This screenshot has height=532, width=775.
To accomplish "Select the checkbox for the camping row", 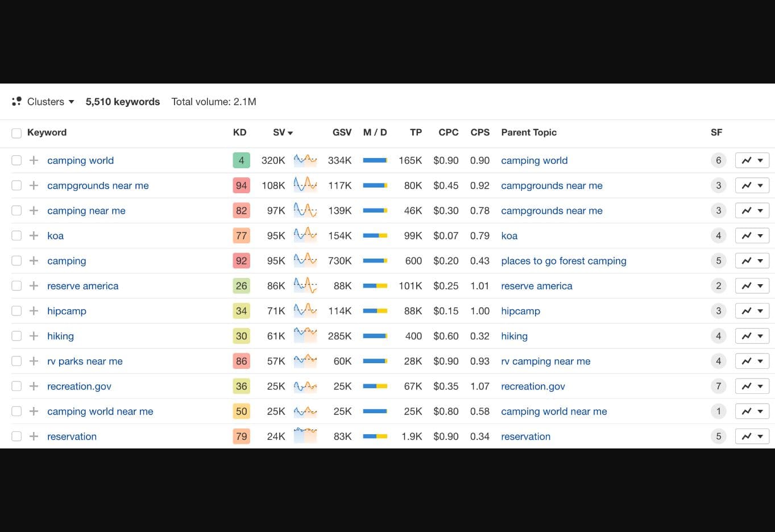I will point(16,260).
